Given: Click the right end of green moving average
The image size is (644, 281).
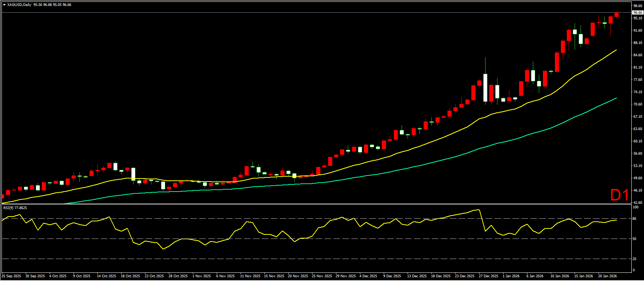Looking at the screenshot, I should coord(616,98).
